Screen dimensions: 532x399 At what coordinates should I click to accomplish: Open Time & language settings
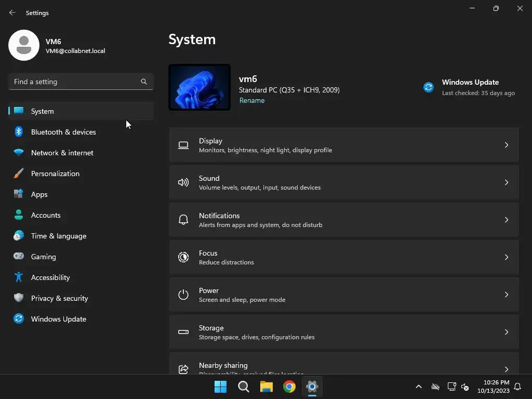[x=59, y=236]
